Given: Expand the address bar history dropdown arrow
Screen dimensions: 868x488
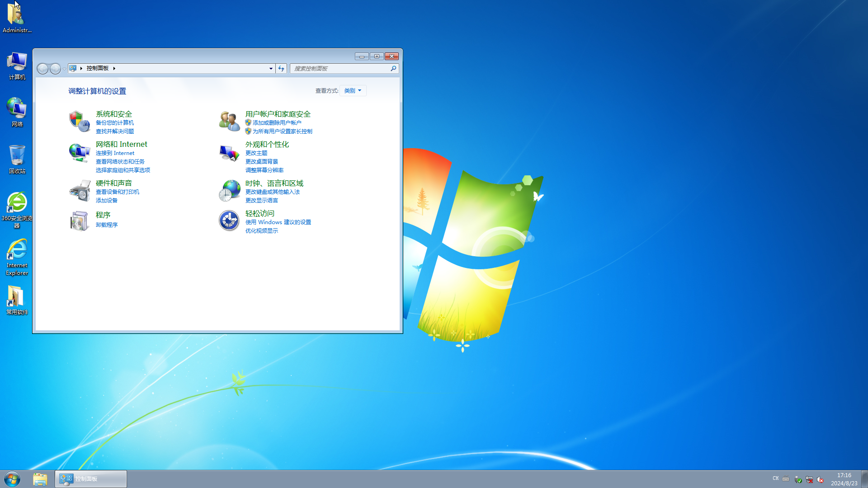Looking at the screenshot, I should 271,69.
